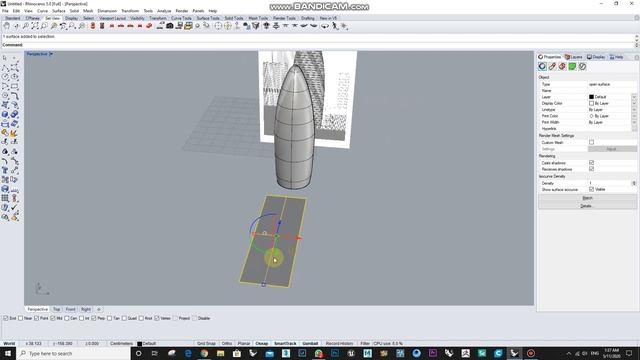
Task: Toggle Ortho in the status bar
Action: tap(227, 344)
